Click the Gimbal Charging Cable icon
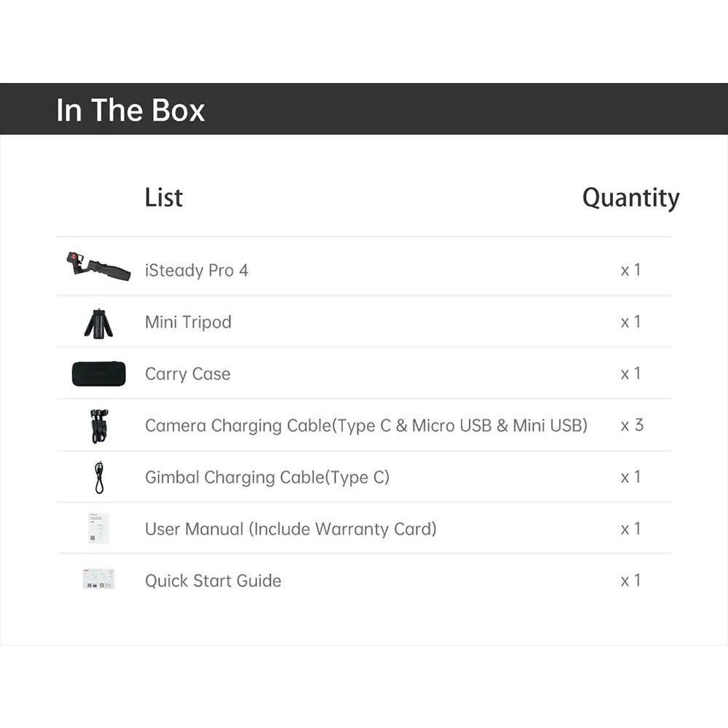 coord(99,478)
